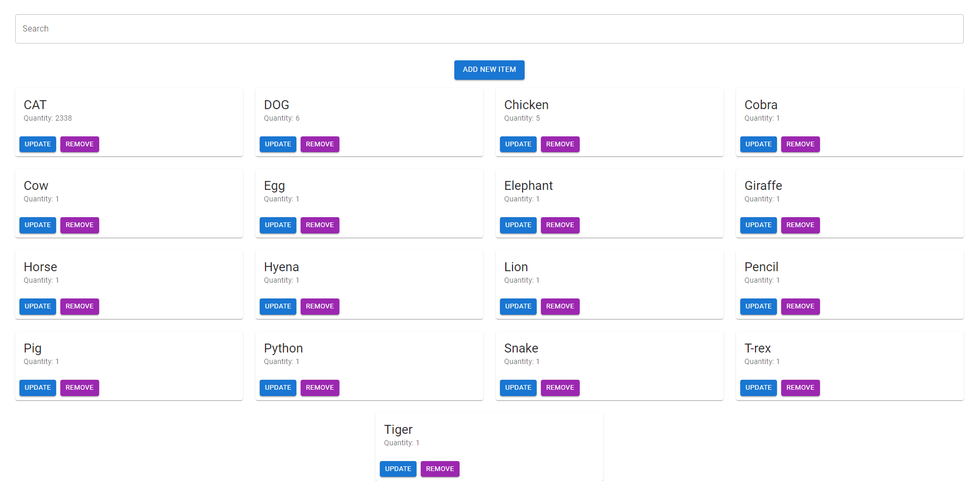Click the Search input field
This screenshot has height=481, width=980.
(x=489, y=29)
